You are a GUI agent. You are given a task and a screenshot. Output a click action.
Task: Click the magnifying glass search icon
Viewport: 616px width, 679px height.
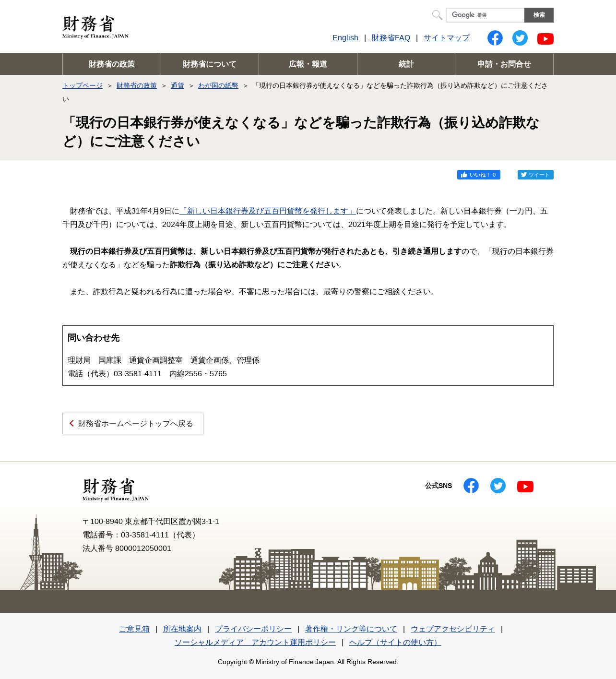[x=437, y=15]
